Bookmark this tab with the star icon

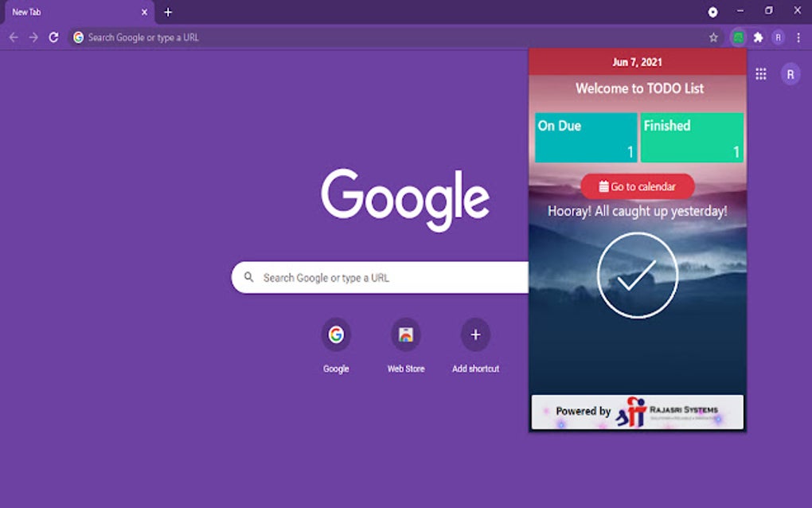tap(713, 37)
